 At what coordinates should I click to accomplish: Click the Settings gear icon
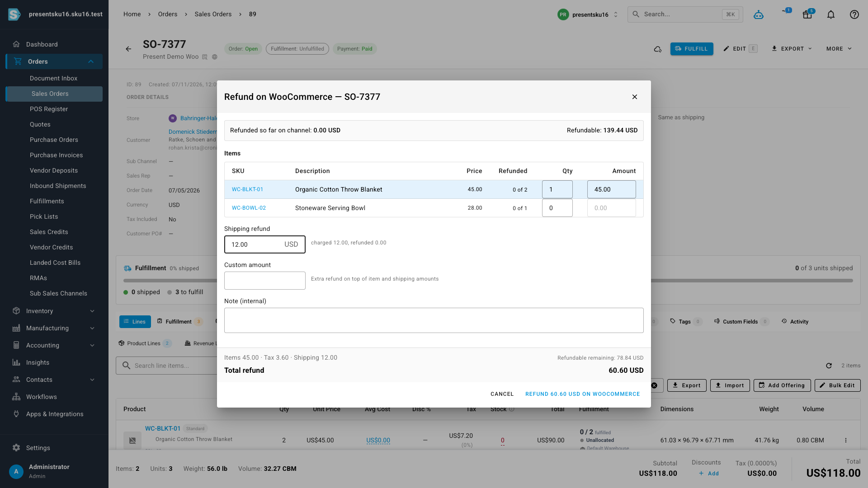pyautogui.click(x=16, y=448)
